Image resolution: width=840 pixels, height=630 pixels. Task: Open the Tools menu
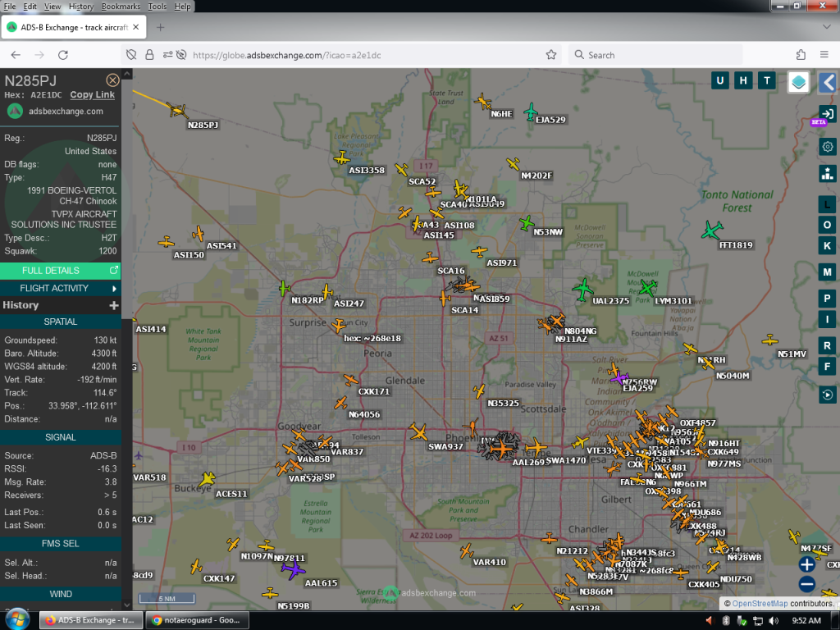coord(157,7)
